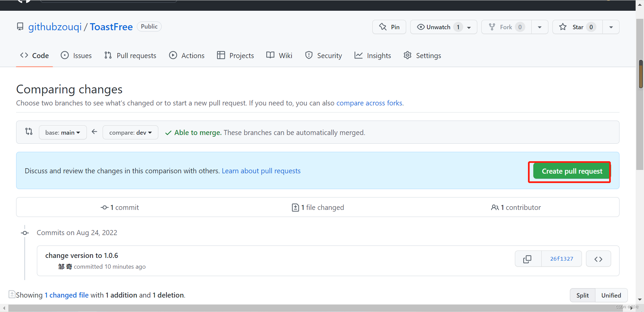Expand the Fork options dropdown arrow
The height and width of the screenshot is (312, 644).
540,27
